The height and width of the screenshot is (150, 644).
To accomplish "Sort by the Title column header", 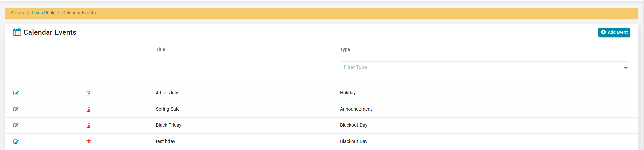I will (x=160, y=49).
